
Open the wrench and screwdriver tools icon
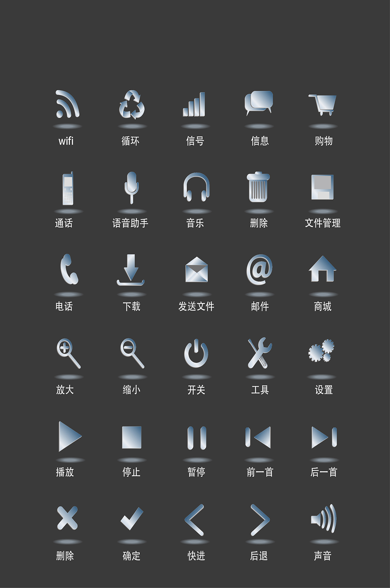260,353
